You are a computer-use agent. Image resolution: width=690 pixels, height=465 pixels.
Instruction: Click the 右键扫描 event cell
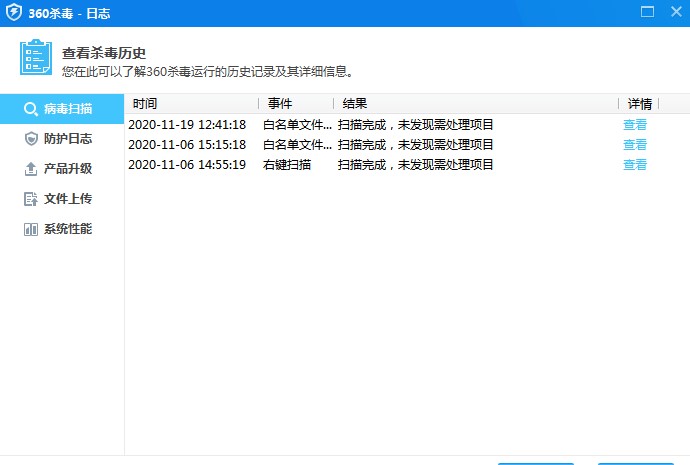click(287, 165)
